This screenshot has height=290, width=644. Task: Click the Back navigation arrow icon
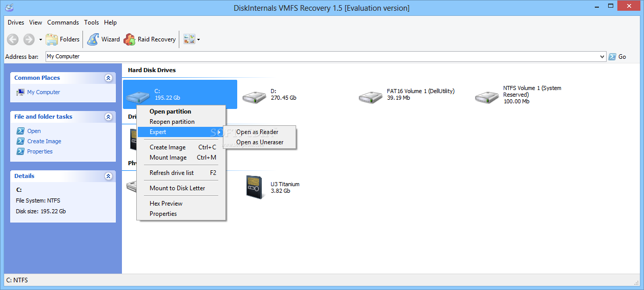click(x=13, y=39)
